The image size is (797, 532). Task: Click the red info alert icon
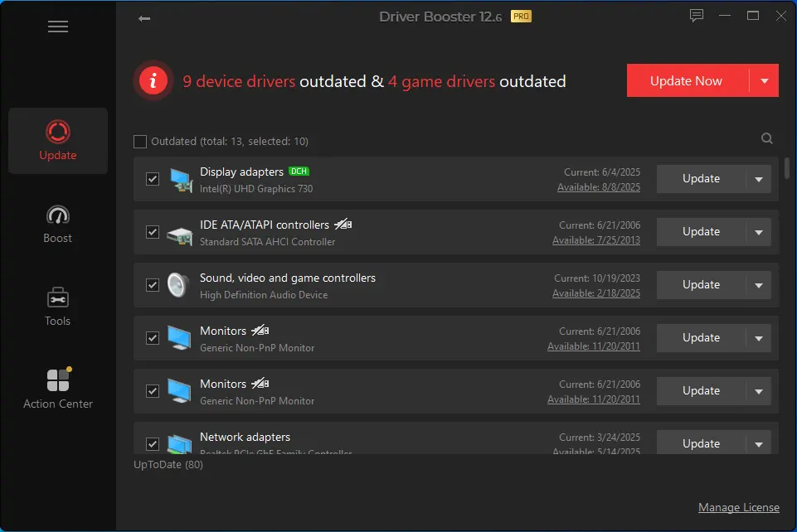coord(153,80)
